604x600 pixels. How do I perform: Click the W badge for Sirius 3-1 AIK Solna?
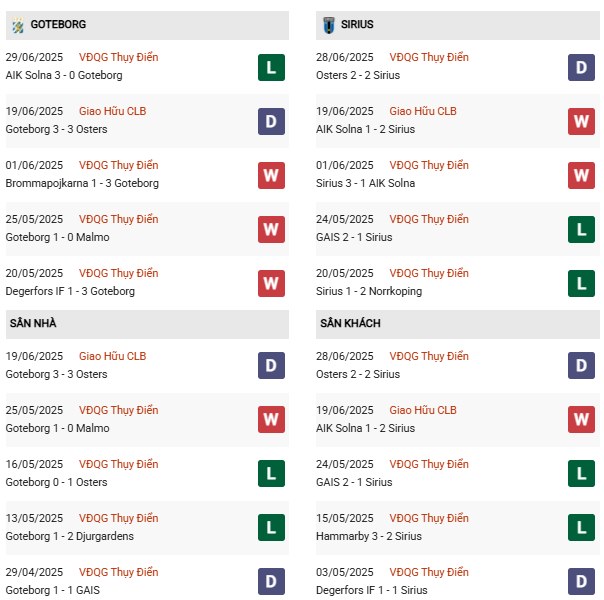pos(581,175)
